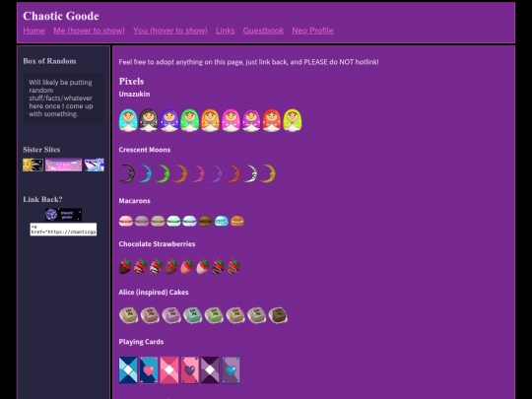The image size is (532, 399).
Task: Click the black-hooded Unazukin doll
Action: 149,120
